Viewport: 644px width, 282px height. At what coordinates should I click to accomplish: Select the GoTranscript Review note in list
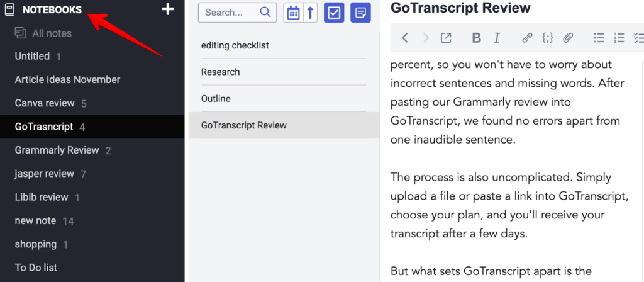(284, 125)
